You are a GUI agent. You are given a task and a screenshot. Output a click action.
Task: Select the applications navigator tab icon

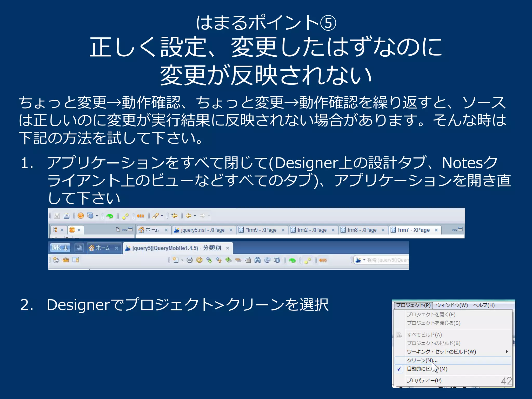pyautogui.click(x=55, y=230)
